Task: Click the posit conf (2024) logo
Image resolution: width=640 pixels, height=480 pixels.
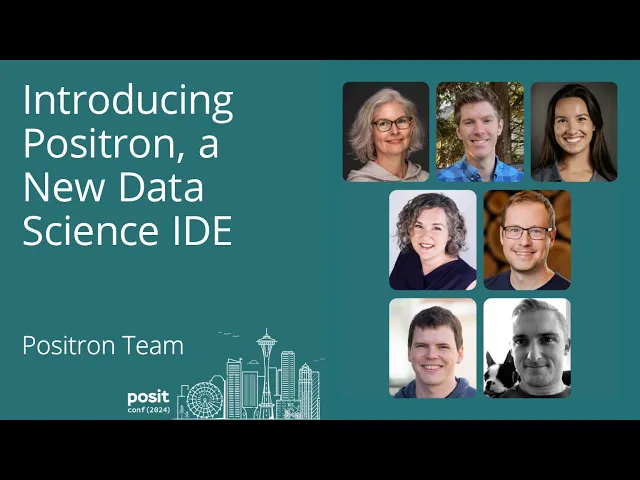Action: [x=149, y=402]
